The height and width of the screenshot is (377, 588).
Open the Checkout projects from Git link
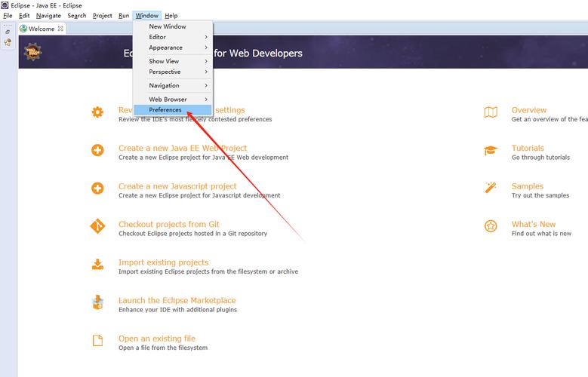coord(168,224)
